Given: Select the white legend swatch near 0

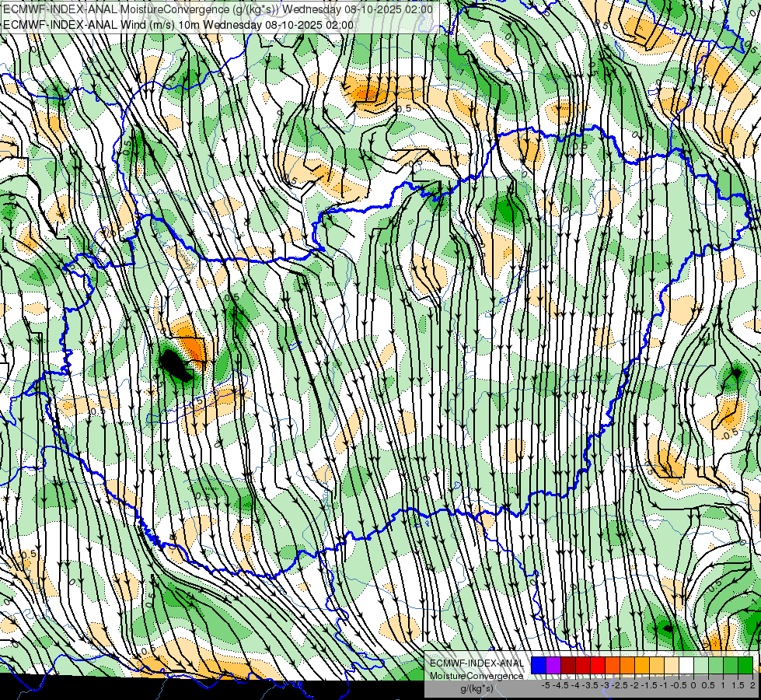Looking at the screenshot, I should point(686,666).
